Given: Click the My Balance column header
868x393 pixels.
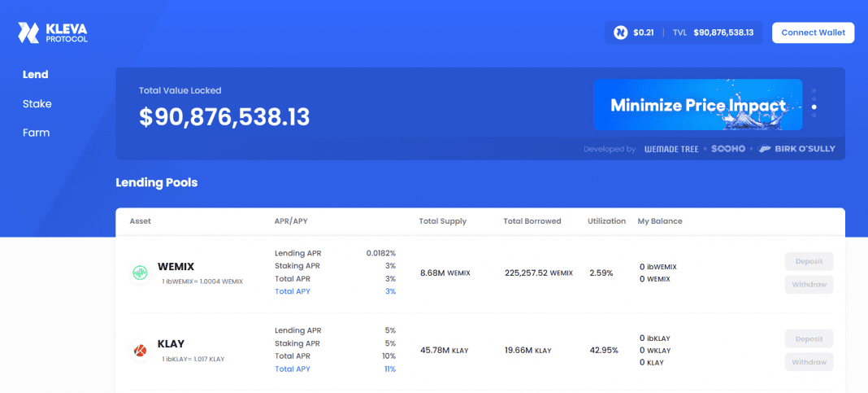Looking at the screenshot, I should (x=660, y=221).
